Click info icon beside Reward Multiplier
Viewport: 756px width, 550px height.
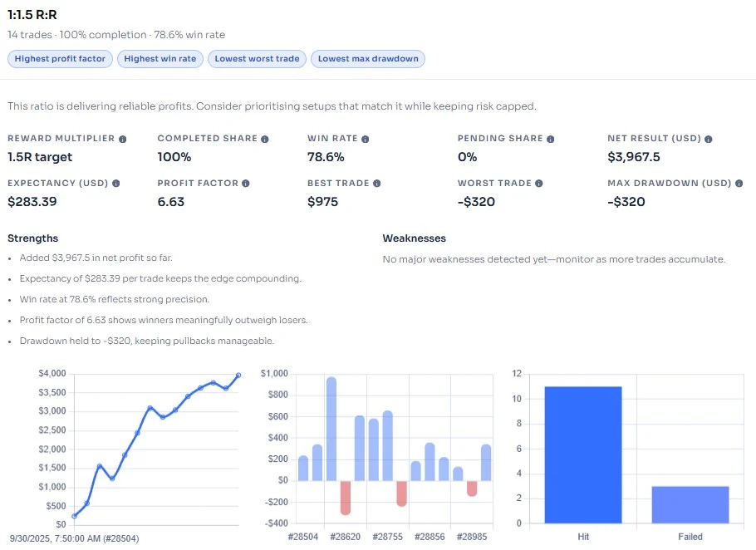pos(123,139)
